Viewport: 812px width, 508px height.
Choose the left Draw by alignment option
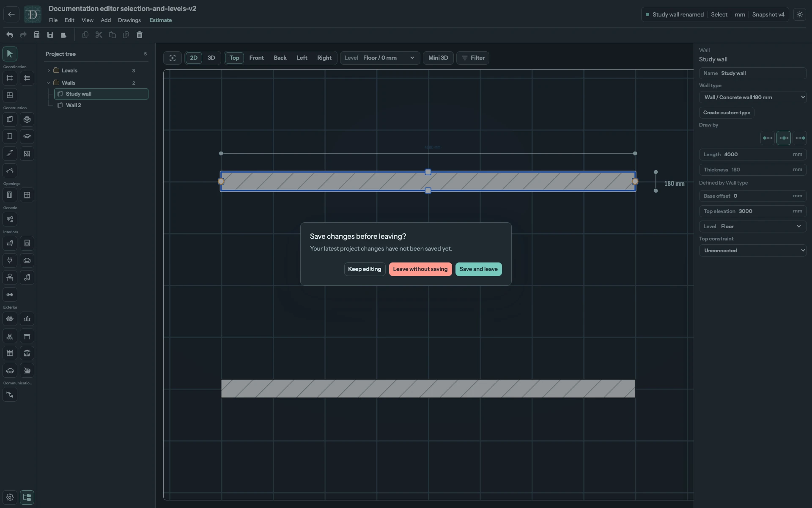(x=767, y=138)
